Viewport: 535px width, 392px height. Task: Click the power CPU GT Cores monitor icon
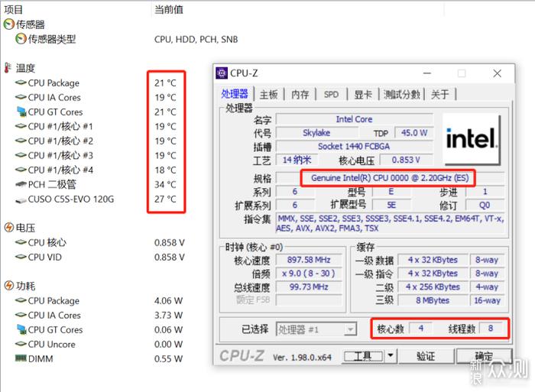21,329
